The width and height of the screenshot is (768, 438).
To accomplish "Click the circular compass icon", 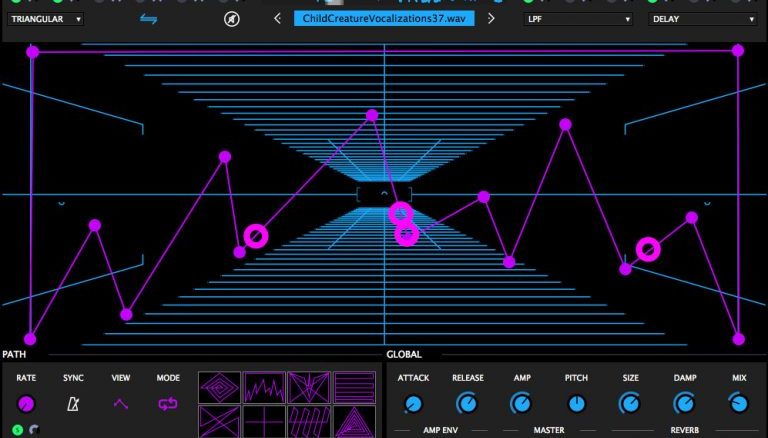I will [x=232, y=19].
